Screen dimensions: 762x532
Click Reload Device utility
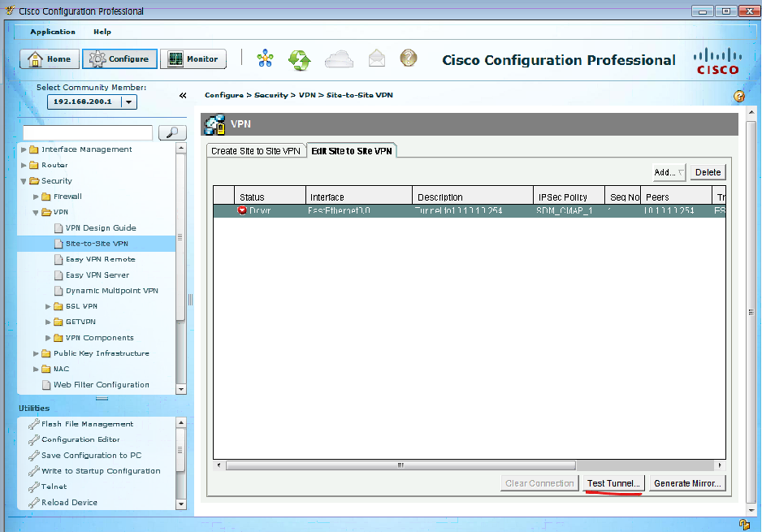[x=69, y=503]
